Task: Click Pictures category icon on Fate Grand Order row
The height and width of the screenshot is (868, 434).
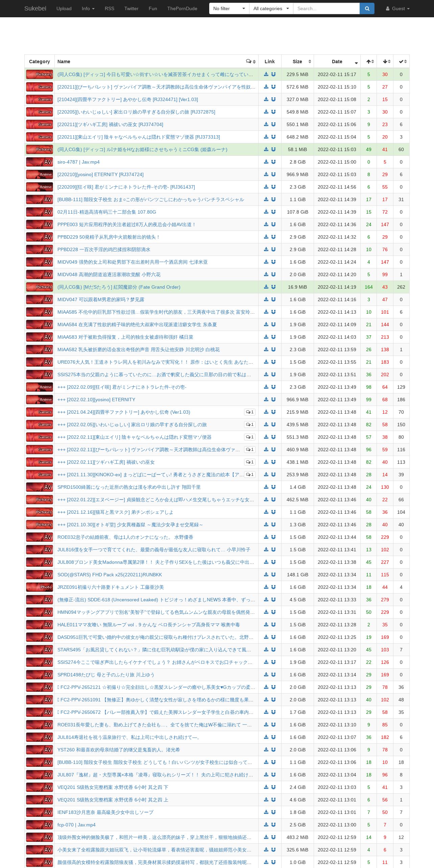Action: point(40,287)
